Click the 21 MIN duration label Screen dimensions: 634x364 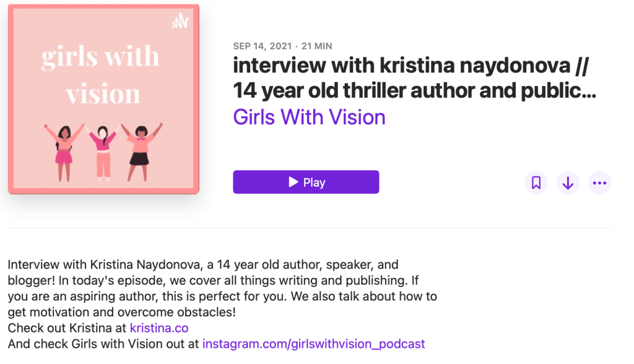click(316, 46)
